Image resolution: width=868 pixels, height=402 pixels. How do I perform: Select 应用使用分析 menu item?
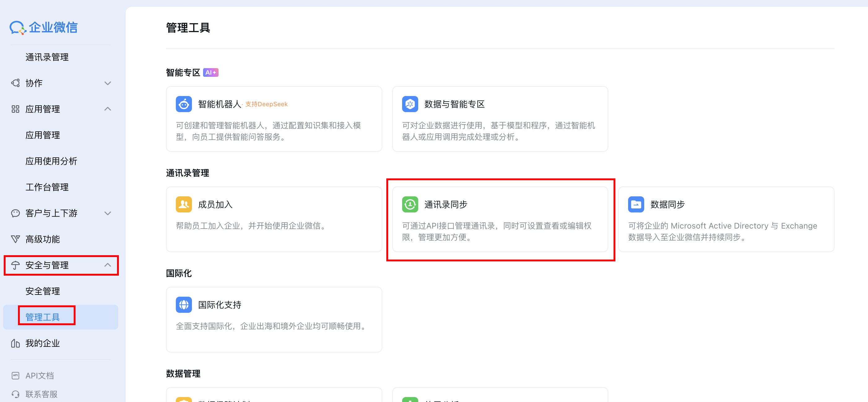(x=51, y=161)
